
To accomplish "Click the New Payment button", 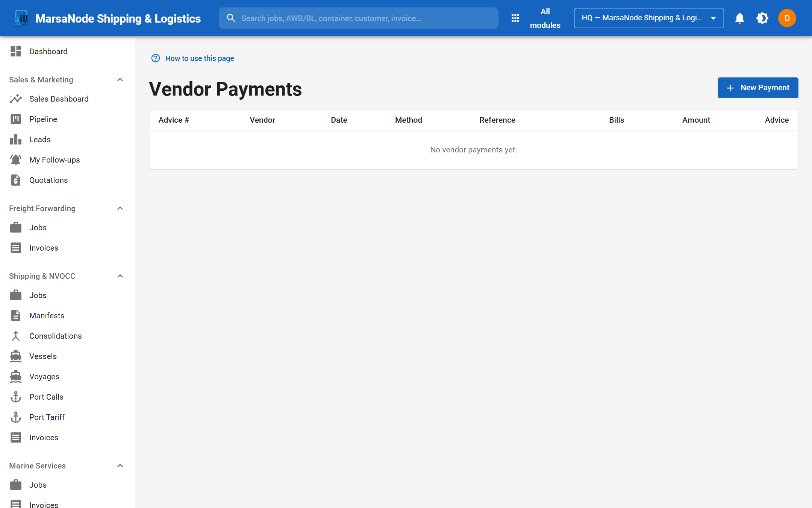I will point(758,88).
